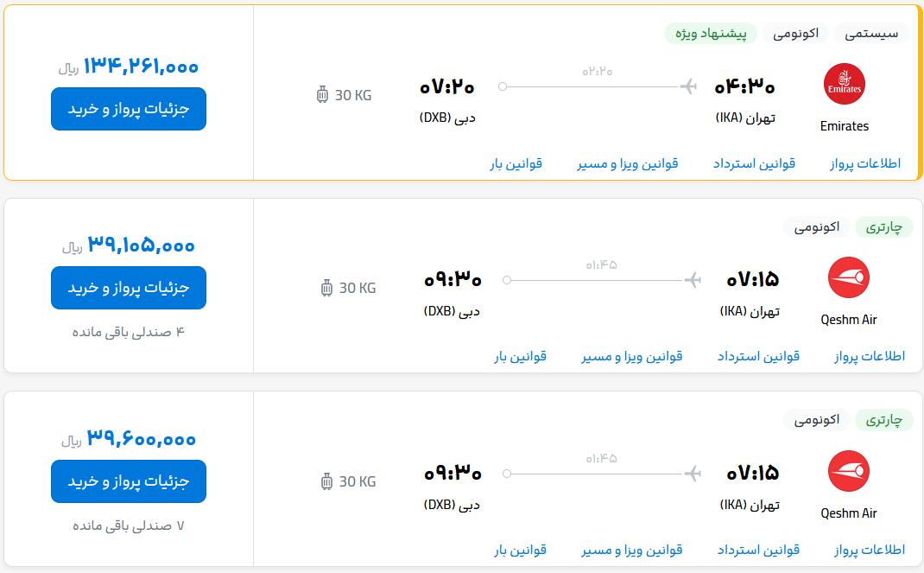Image resolution: width=924 pixels, height=573 pixels.
Task: Select 'قوانین بار' on the 39,600,000 rial flight
Action: [521, 550]
